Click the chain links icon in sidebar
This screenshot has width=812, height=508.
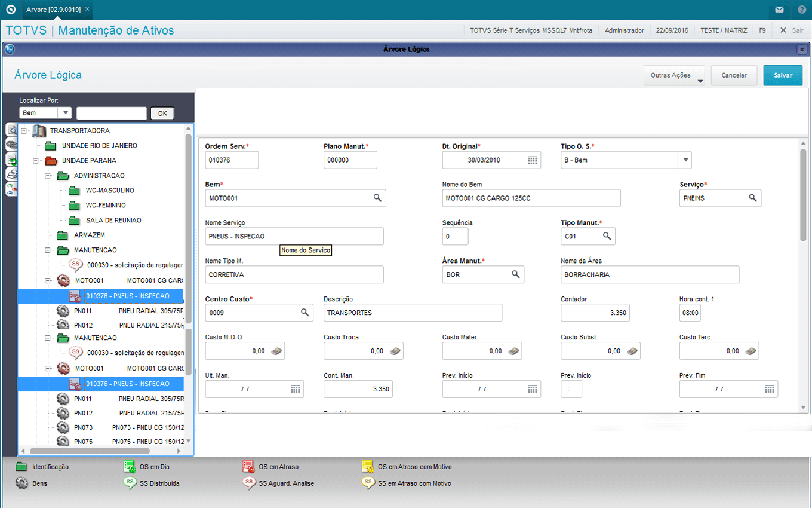(11, 144)
